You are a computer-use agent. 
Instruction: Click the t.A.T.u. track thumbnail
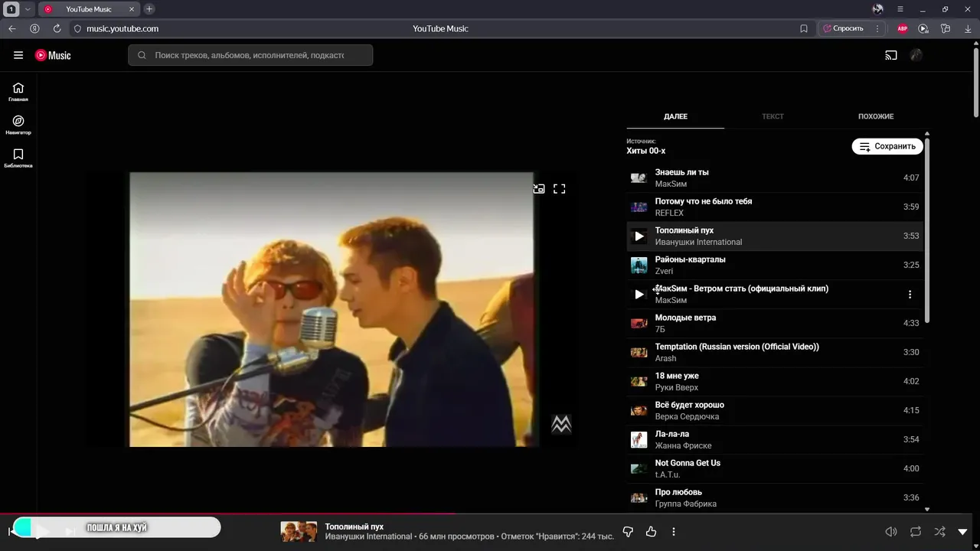[639, 468]
